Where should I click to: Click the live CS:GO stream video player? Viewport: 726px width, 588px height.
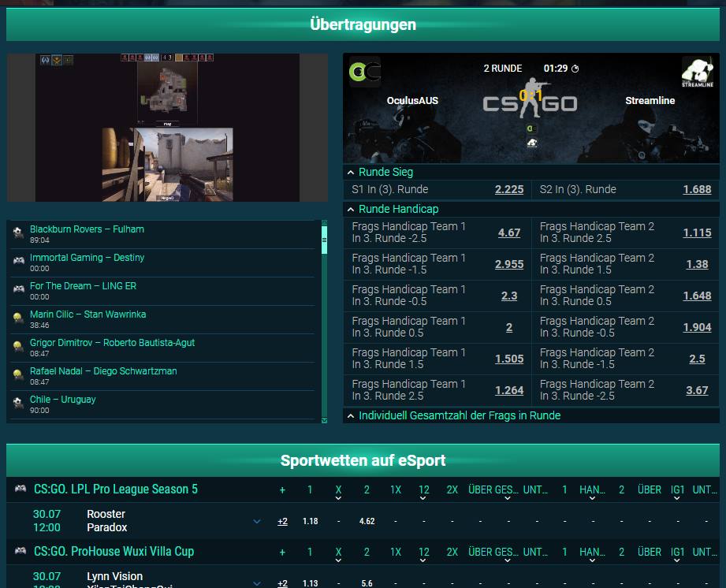click(167, 128)
